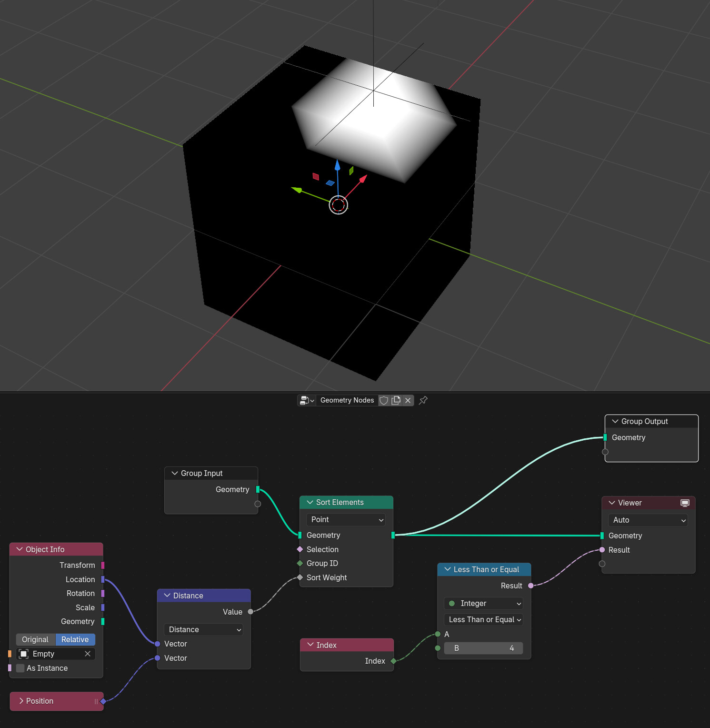The width and height of the screenshot is (710, 728).
Task: Click the green Y axis gizmo arrow
Action: point(297,190)
